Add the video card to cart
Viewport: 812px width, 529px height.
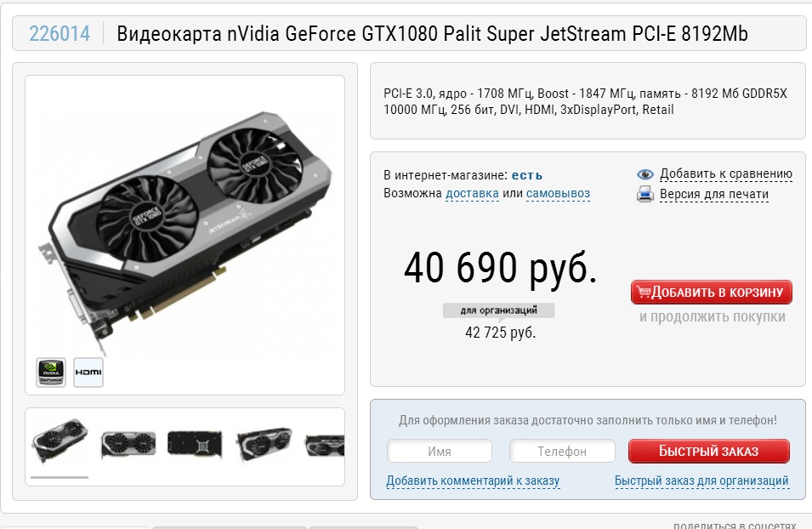[x=711, y=293]
